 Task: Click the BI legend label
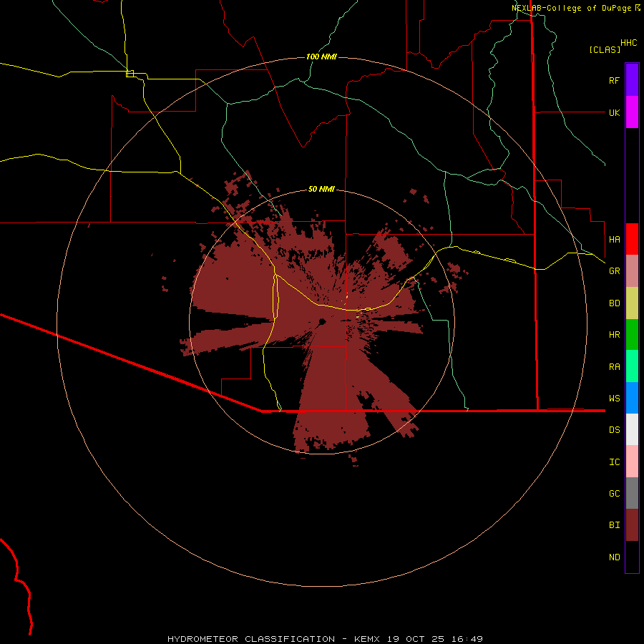click(614, 525)
